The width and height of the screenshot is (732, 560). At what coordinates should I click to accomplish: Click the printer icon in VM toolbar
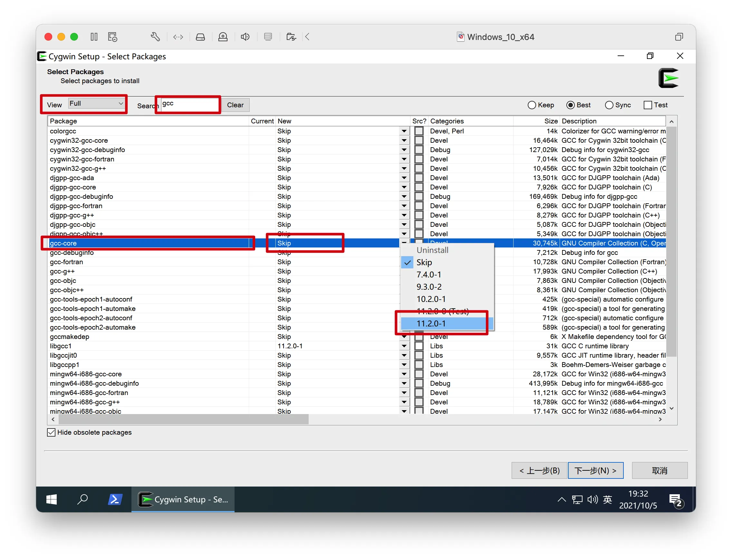(268, 37)
